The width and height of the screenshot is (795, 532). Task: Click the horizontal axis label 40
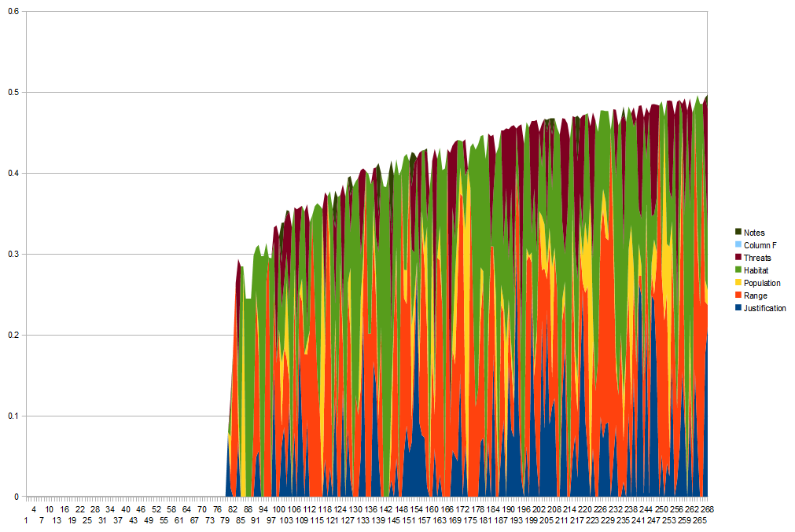pos(126,510)
